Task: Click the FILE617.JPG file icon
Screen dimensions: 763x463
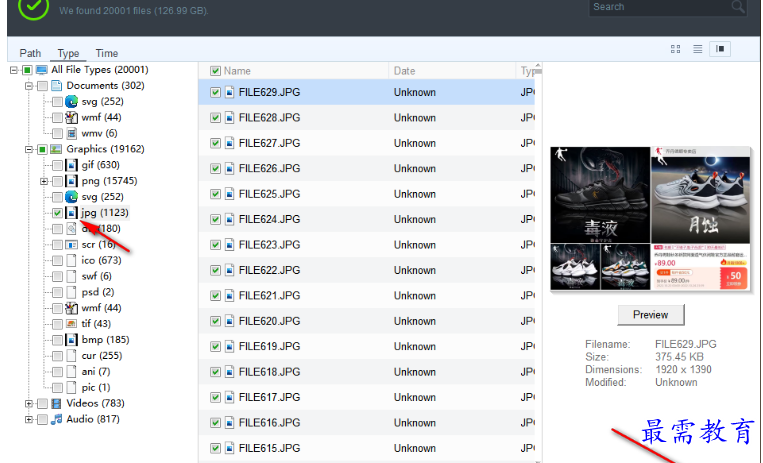Action: tap(230, 397)
